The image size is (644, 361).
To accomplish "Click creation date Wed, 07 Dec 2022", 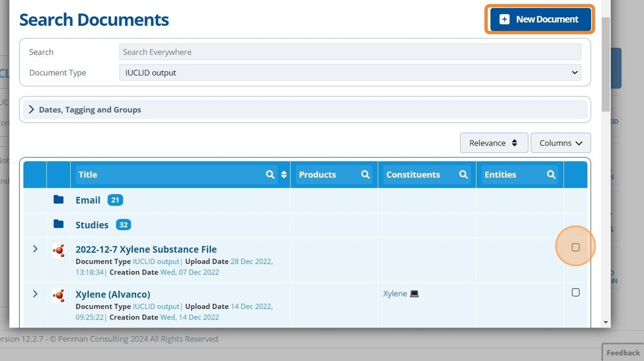I will tap(189, 272).
